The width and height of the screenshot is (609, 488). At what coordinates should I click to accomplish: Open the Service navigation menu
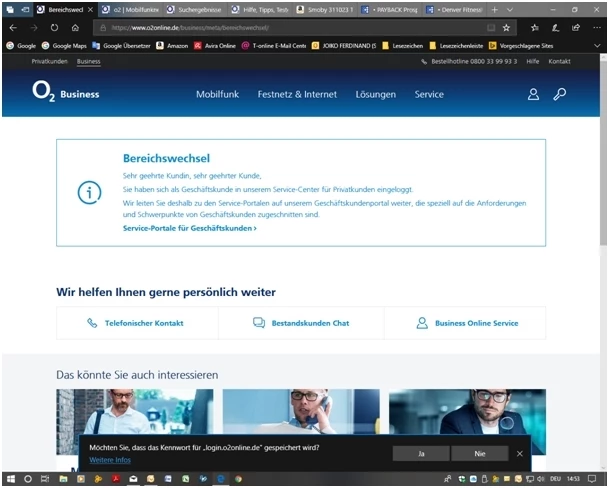tap(429, 94)
